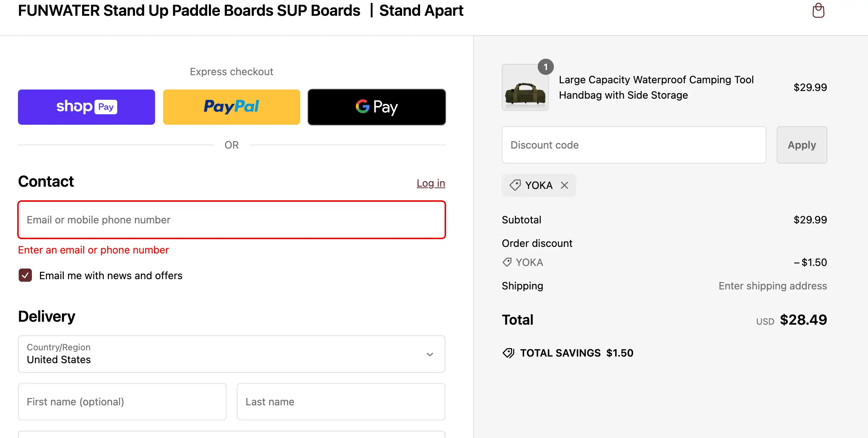Click the total savings tag icon

[x=508, y=353]
